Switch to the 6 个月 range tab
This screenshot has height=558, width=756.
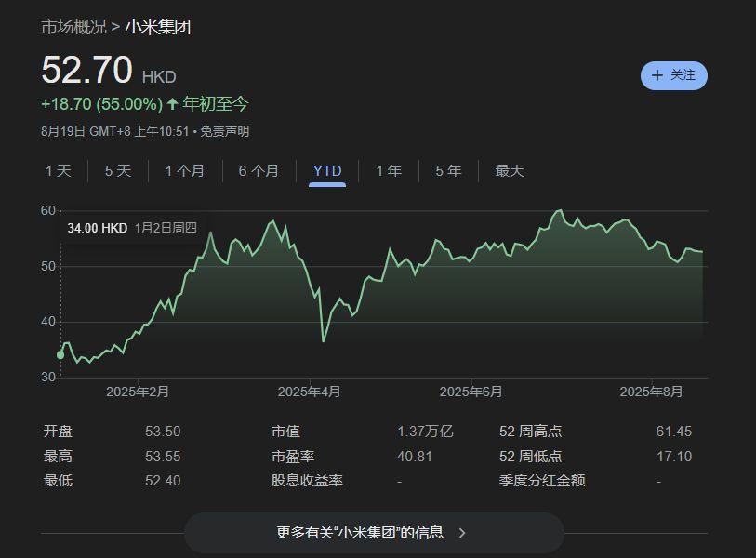pos(259,171)
